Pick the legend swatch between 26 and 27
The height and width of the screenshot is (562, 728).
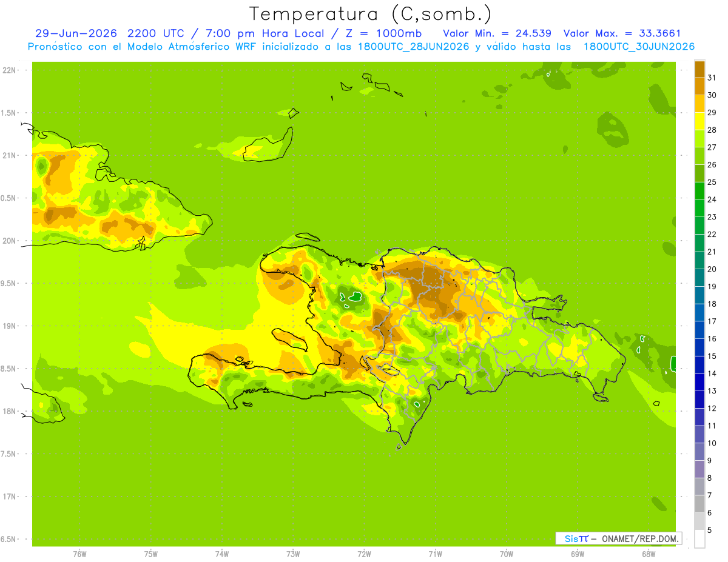tap(699, 156)
